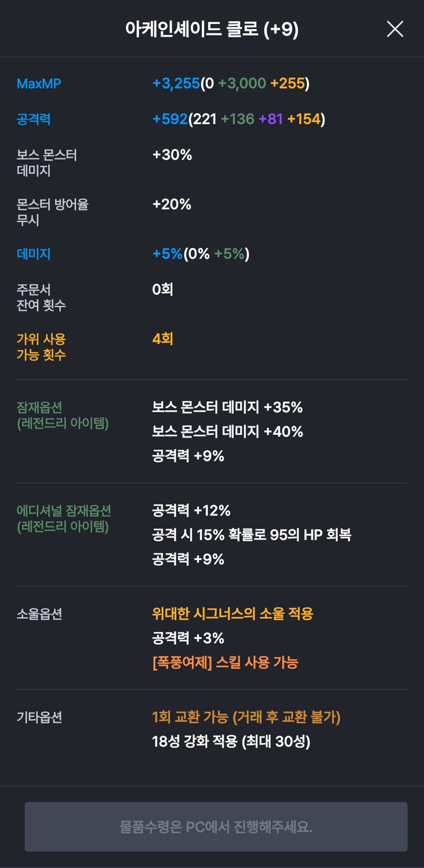Click the [폭풍여제] 스킬 사용 가능 text
This screenshot has width=424, height=868.
coord(225,663)
